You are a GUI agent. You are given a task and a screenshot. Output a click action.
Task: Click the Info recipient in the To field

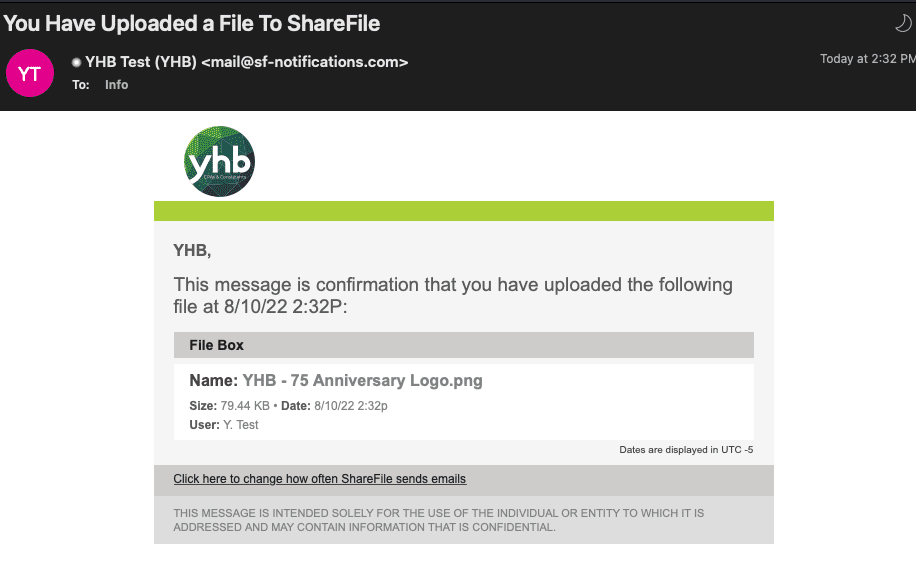tap(116, 85)
